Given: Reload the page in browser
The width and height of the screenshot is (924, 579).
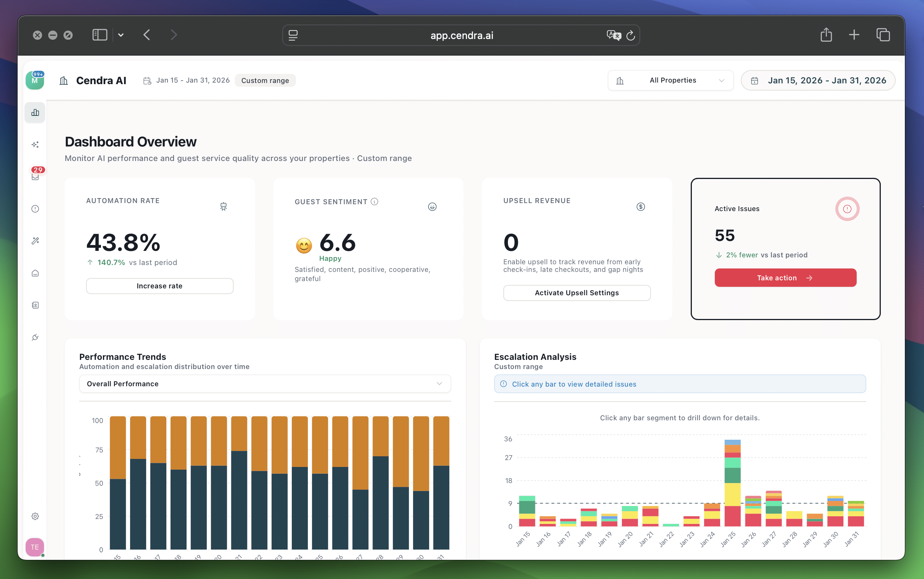Looking at the screenshot, I should [630, 36].
